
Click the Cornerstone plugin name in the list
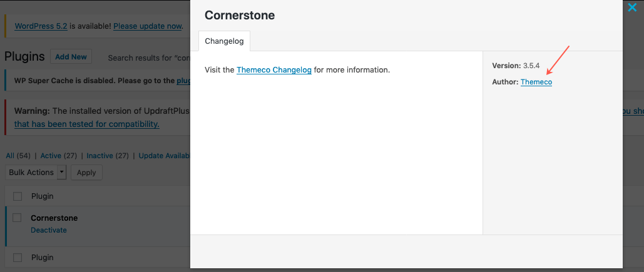[54, 218]
